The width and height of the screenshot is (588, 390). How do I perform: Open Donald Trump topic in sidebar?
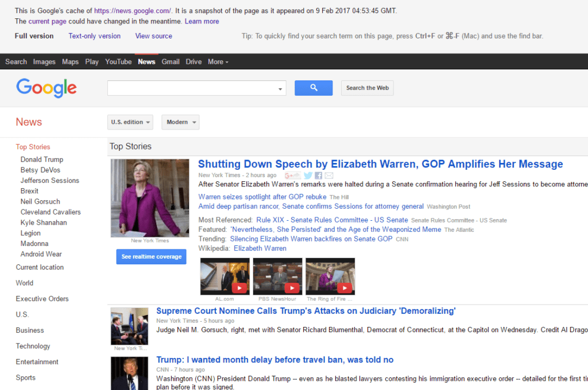pyautogui.click(x=42, y=159)
